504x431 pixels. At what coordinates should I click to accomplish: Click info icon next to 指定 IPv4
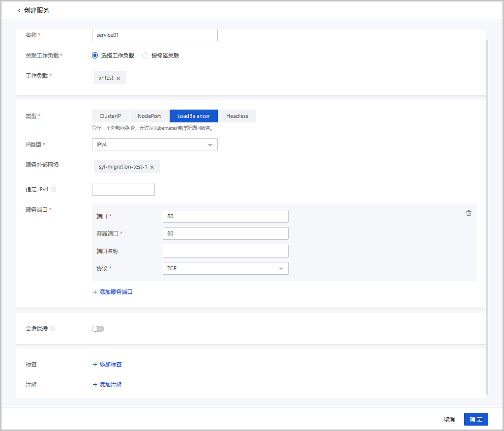(53, 190)
